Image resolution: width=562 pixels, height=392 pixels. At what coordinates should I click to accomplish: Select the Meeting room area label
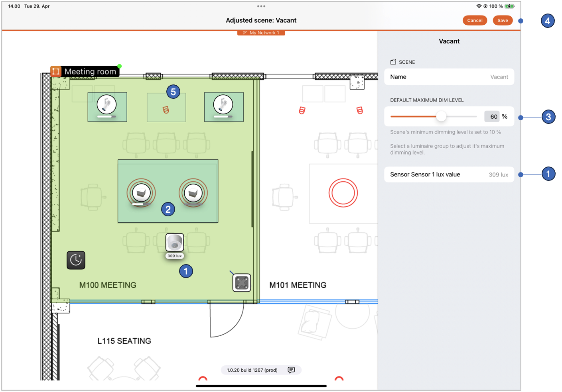[x=90, y=72]
